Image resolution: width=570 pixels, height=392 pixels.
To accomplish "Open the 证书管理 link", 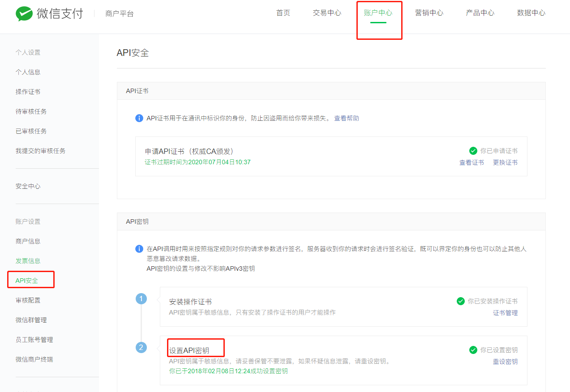I will click(x=505, y=313).
